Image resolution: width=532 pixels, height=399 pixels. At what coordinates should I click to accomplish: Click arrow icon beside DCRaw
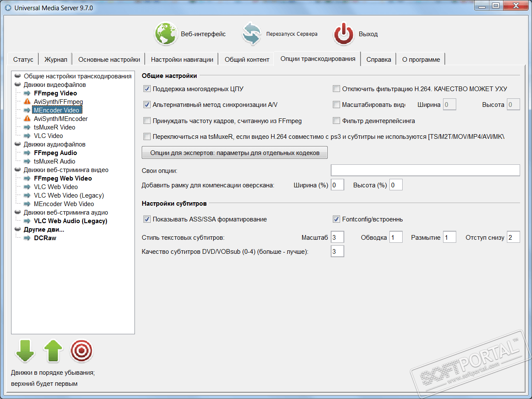click(27, 238)
